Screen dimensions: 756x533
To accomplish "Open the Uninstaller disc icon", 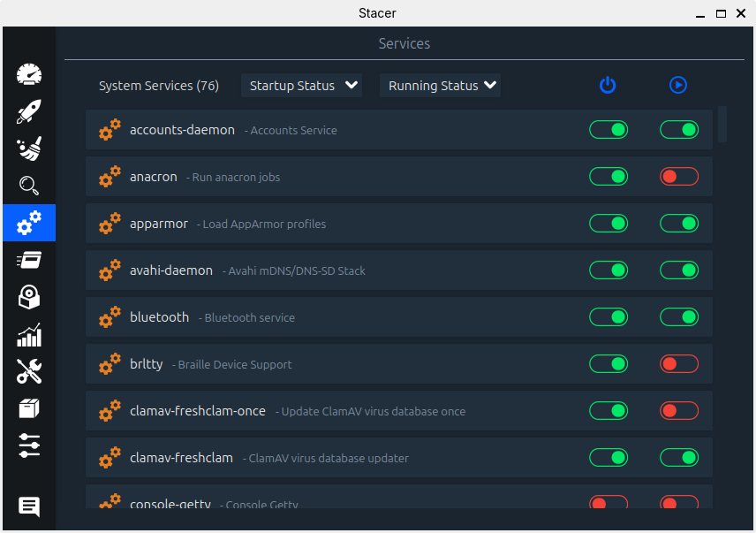I will click(x=29, y=298).
